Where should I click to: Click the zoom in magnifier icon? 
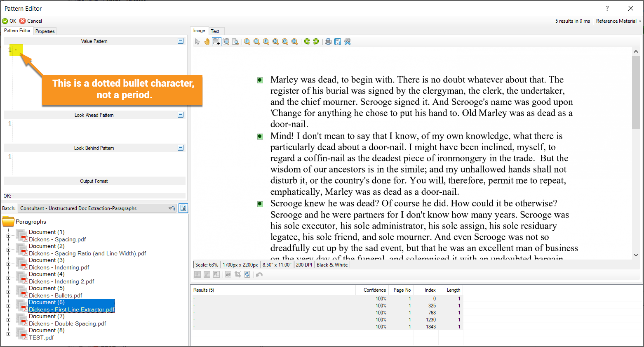247,42
